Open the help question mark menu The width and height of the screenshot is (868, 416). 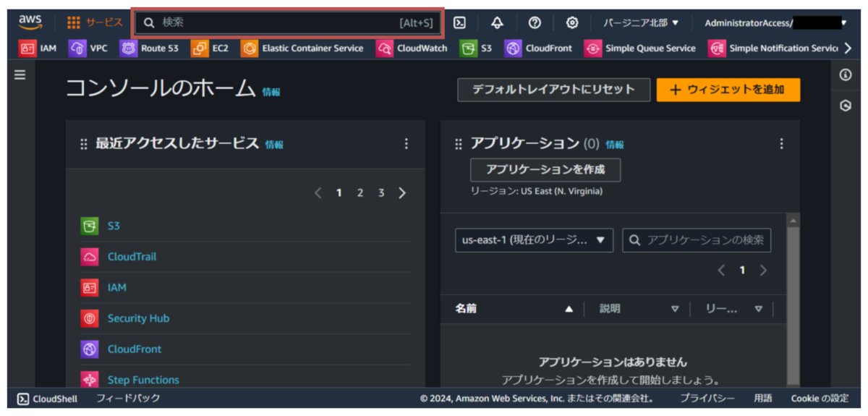(535, 22)
